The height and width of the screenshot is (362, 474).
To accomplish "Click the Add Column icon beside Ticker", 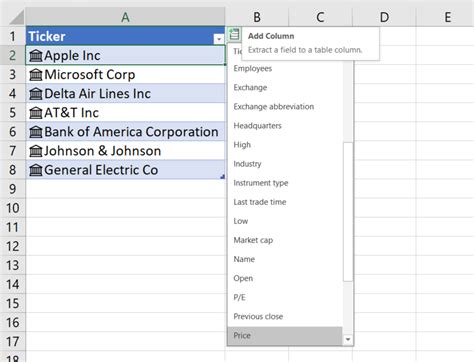I will [x=234, y=35].
